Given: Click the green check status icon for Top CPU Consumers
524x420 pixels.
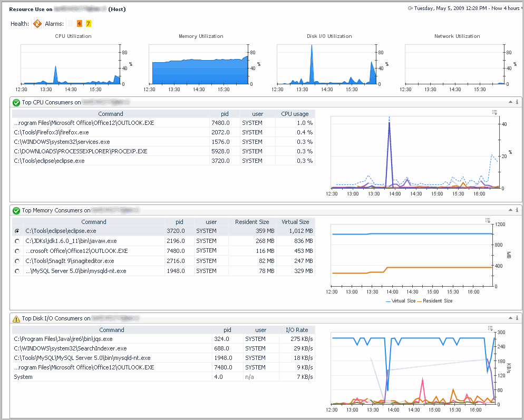Looking at the screenshot, I should point(16,103).
